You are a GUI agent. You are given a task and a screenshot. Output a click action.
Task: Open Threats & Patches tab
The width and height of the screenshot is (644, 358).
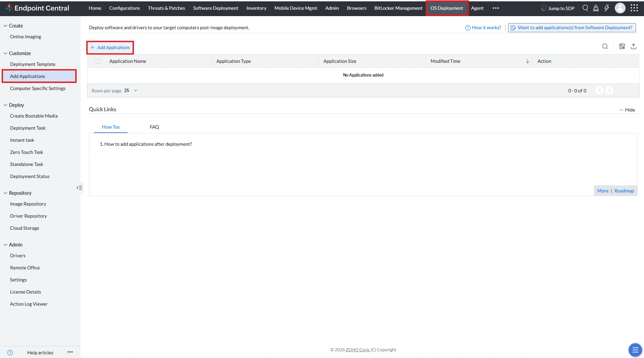pos(166,8)
